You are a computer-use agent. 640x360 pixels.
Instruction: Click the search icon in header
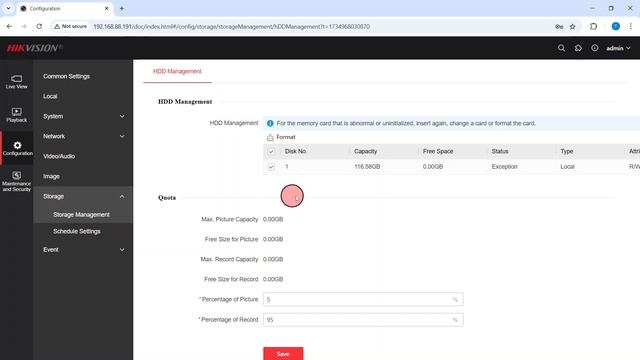click(561, 48)
